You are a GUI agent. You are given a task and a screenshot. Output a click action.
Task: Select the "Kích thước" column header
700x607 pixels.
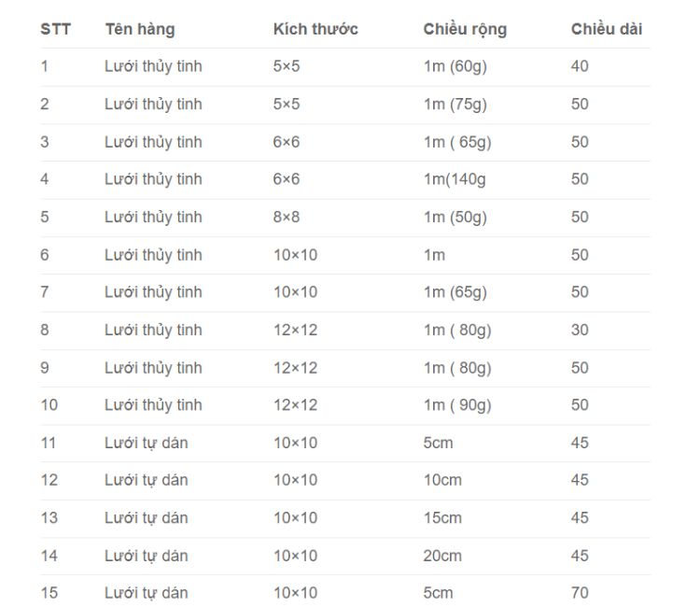(315, 29)
